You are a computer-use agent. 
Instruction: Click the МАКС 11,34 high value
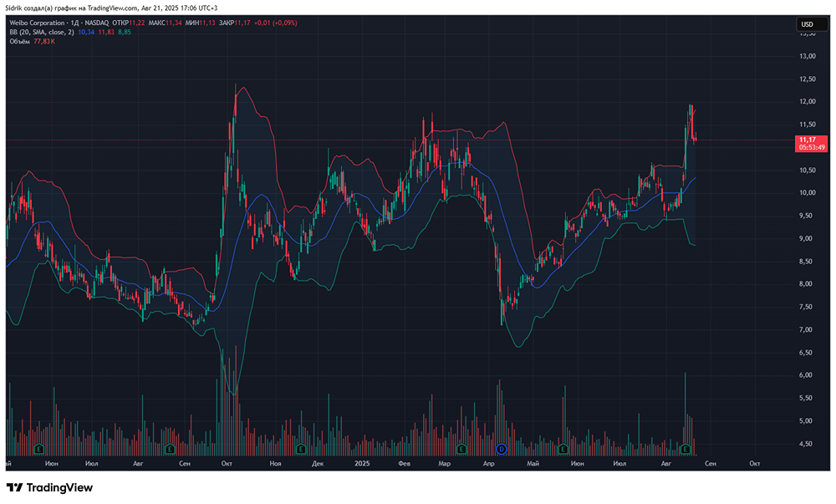click(165, 23)
